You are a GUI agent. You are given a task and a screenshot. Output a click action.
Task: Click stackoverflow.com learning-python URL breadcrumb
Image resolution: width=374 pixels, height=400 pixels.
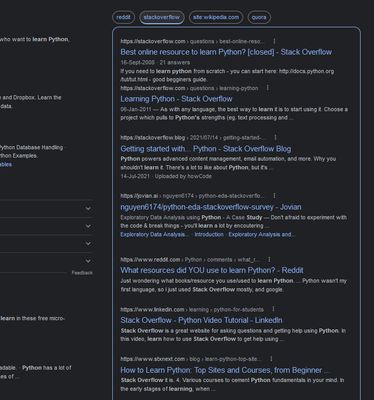click(x=189, y=88)
